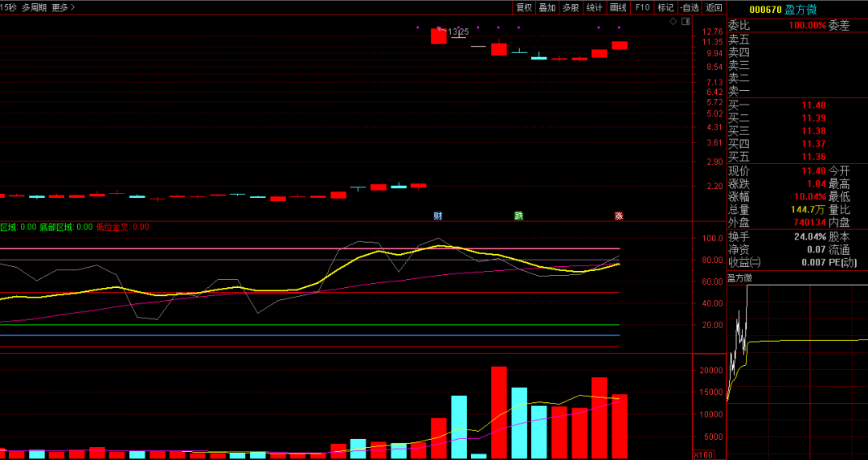Click the red 涨 event marker

tap(619, 216)
